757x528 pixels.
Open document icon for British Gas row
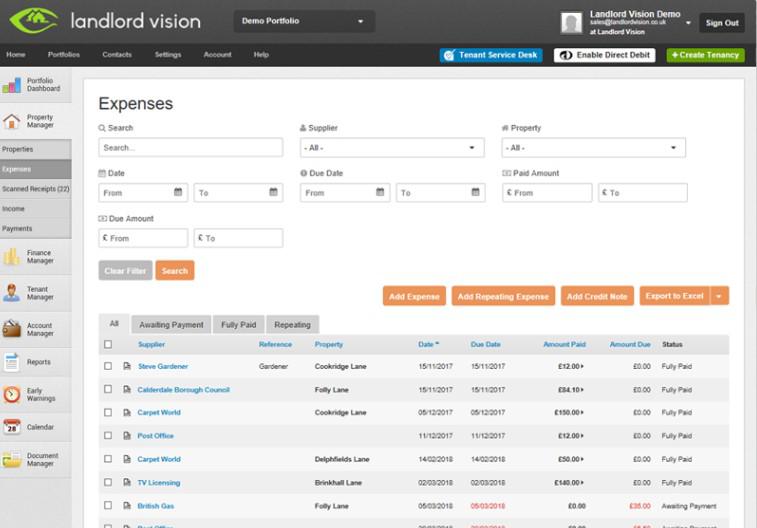pos(127,506)
